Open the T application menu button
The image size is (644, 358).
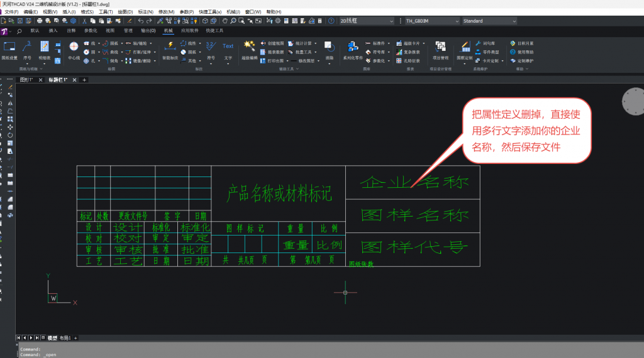(x=4, y=31)
